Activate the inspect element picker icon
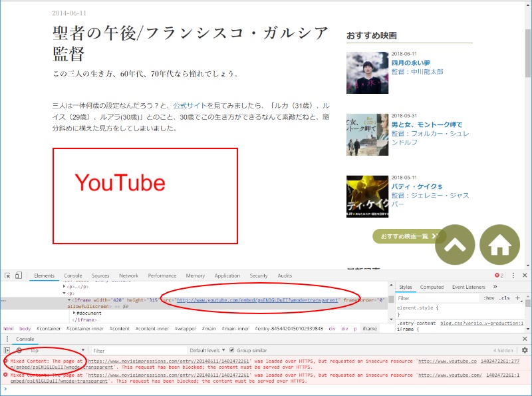The width and height of the screenshot is (532, 396). (x=7, y=276)
